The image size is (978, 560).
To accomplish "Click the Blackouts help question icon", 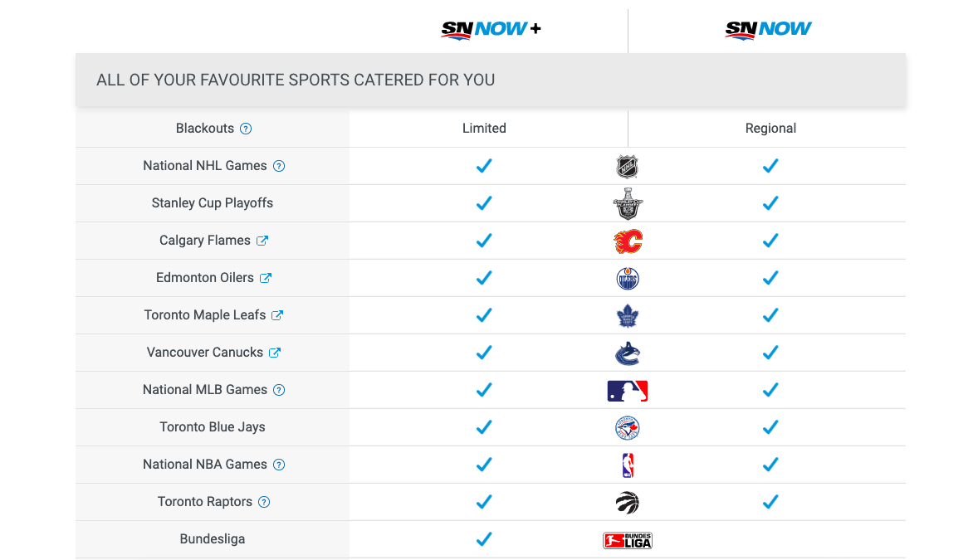I will 246,129.
